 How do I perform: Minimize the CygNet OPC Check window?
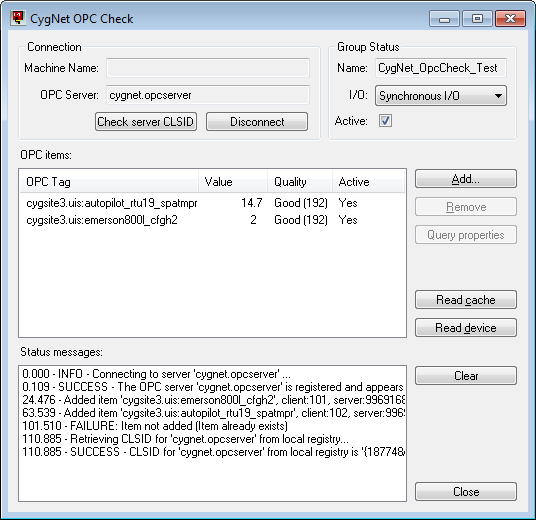point(444,18)
